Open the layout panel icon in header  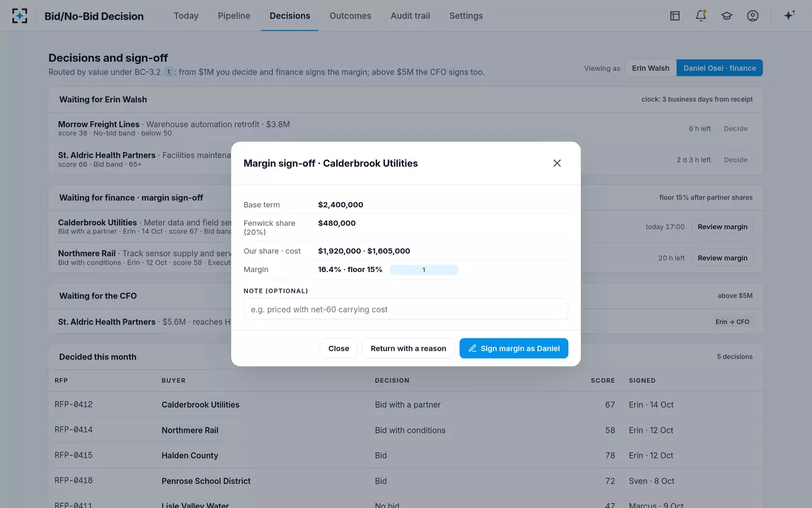(x=675, y=16)
